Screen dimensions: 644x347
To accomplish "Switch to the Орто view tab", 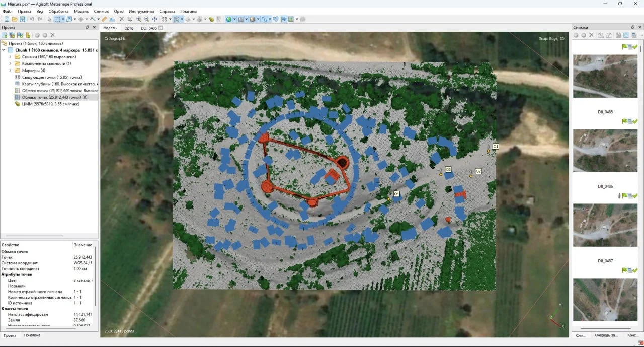I will (x=129, y=28).
